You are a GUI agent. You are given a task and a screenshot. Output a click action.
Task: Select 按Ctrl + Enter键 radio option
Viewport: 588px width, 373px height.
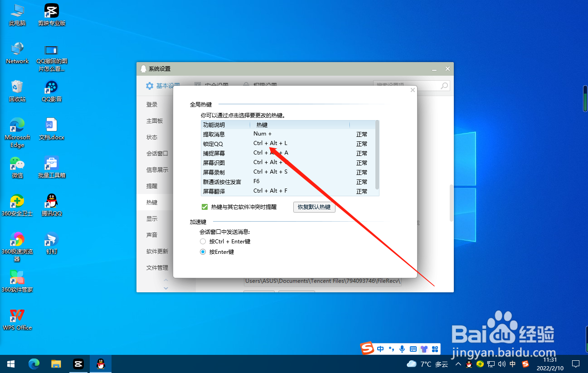(203, 242)
